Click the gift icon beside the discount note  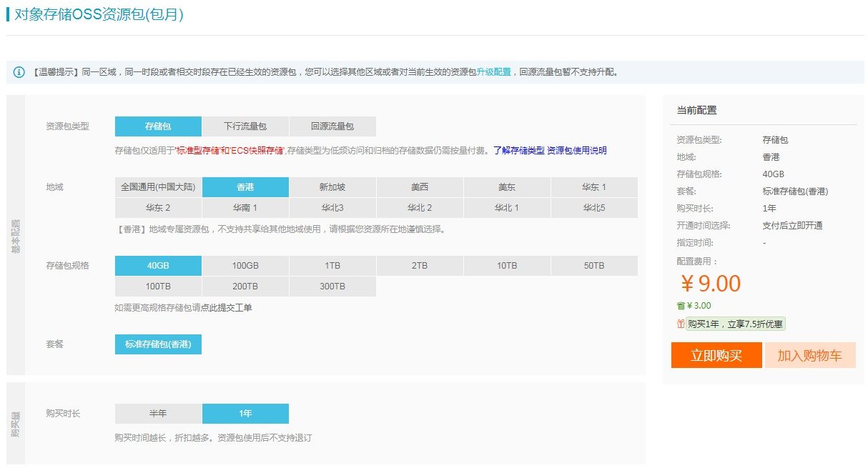point(681,324)
